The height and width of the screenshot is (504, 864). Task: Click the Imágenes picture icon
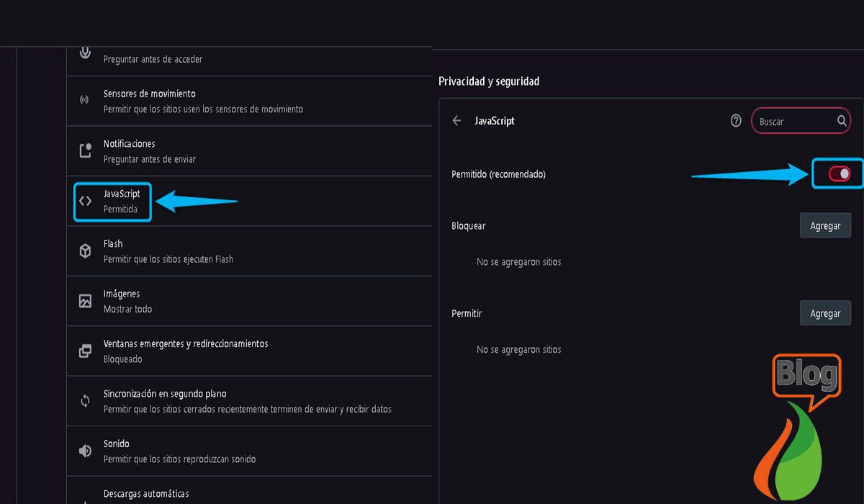click(85, 301)
